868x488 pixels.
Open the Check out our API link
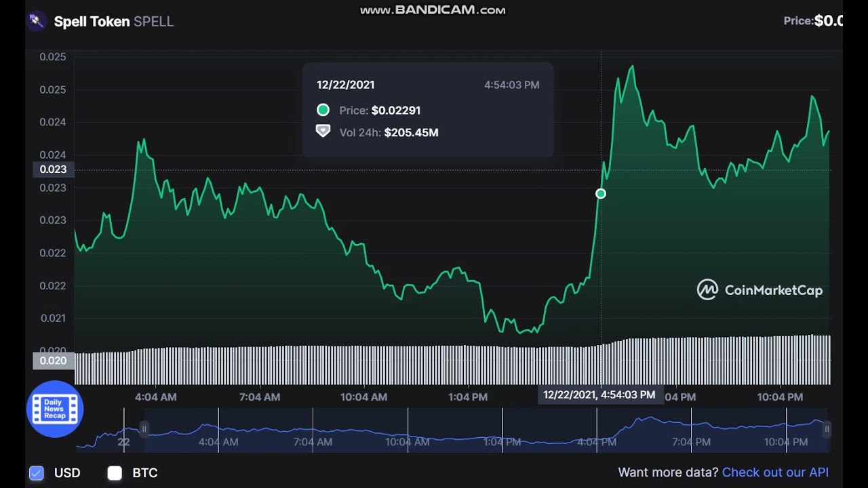coord(775,472)
